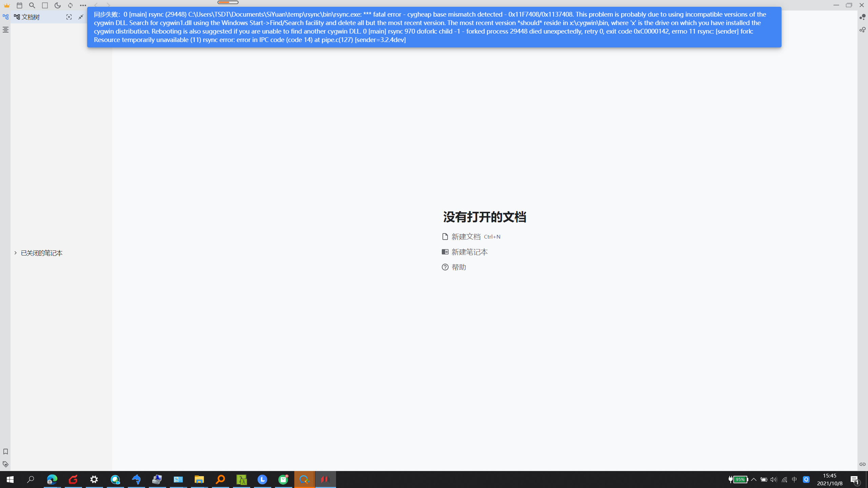Screen dimensions: 868x488
Task: Click 新建文档 to create a document
Action: (466, 237)
